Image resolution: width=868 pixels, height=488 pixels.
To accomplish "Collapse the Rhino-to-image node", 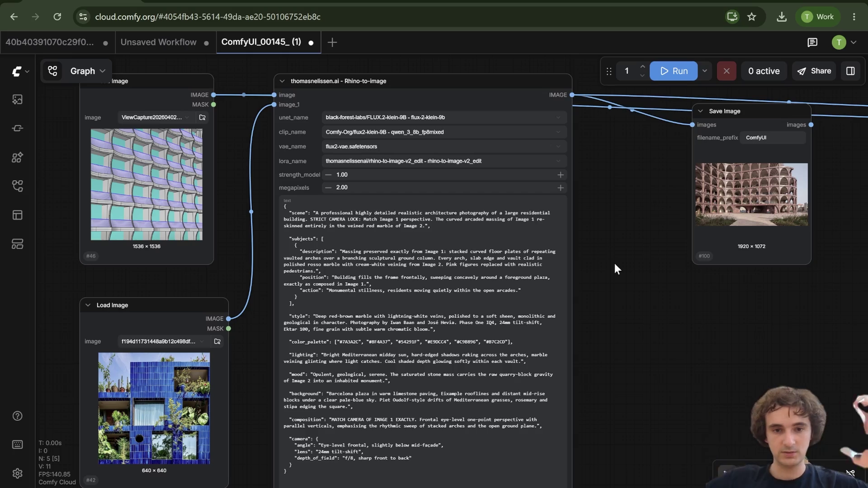I will point(282,81).
